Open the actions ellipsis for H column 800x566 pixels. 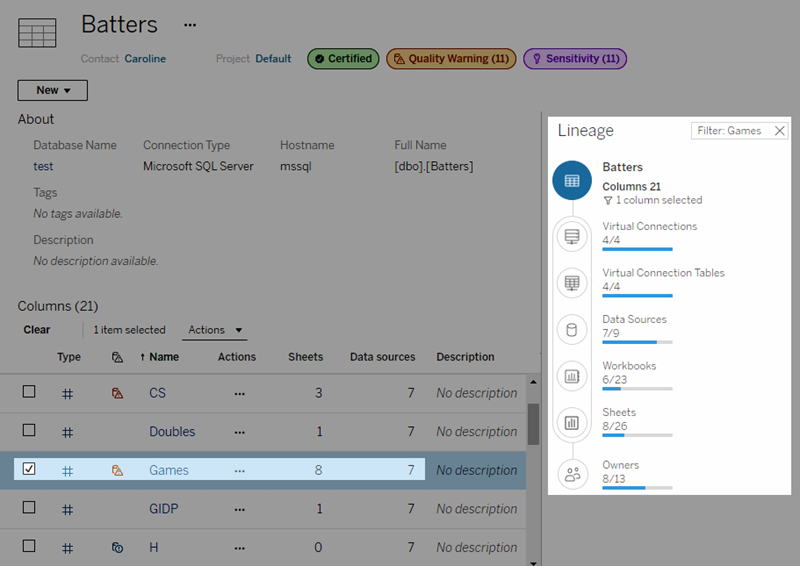(240, 548)
